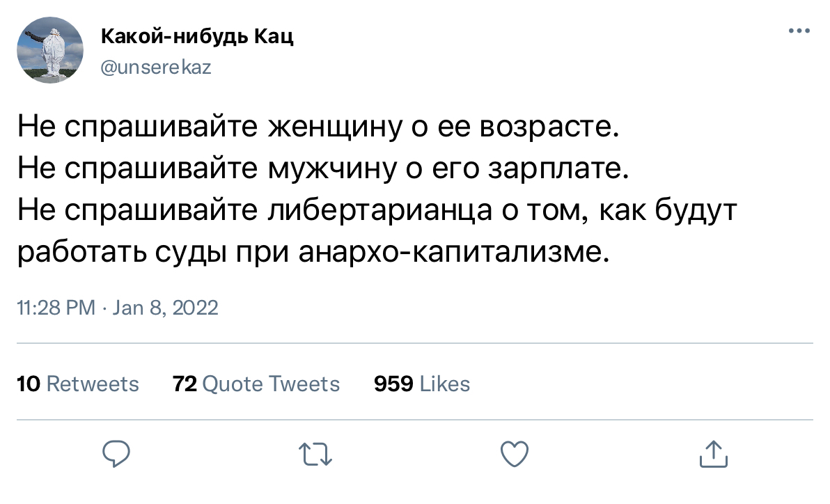Like the tweet with the heart icon
Viewport: 830px width, 504px height.
[x=515, y=455]
